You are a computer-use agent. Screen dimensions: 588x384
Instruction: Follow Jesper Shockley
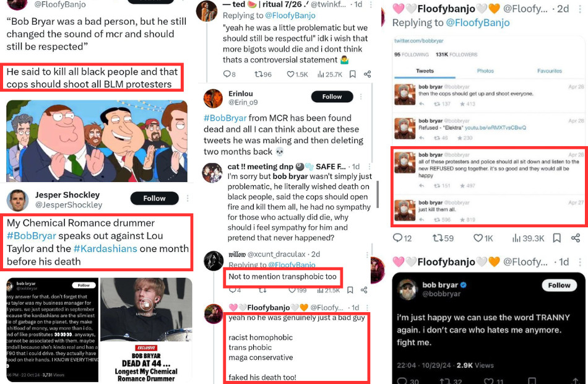tap(154, 198)
